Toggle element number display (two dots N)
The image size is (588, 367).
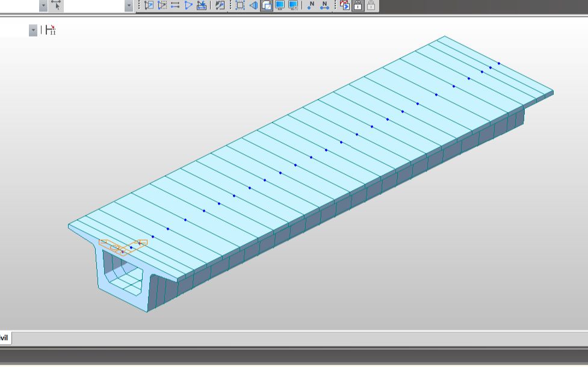pyautogui.click(x=324, y=5)
